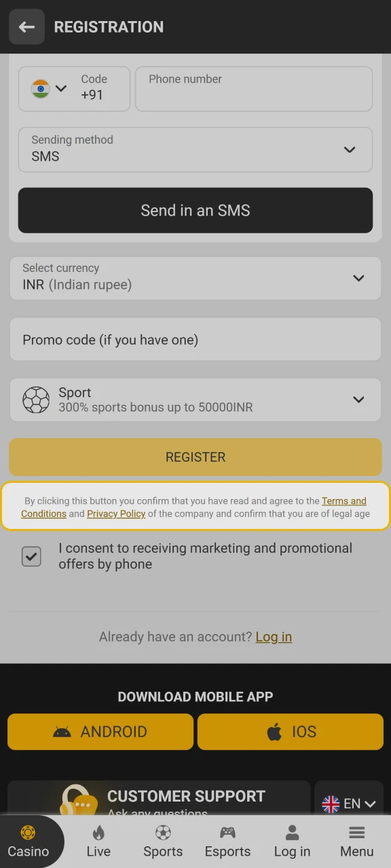Open the Terms and Conditions link

(344, 500)
